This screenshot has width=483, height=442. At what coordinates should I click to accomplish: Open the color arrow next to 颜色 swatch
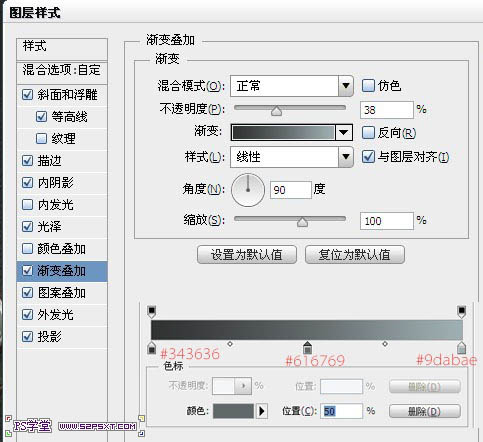(x=262, y=411)
